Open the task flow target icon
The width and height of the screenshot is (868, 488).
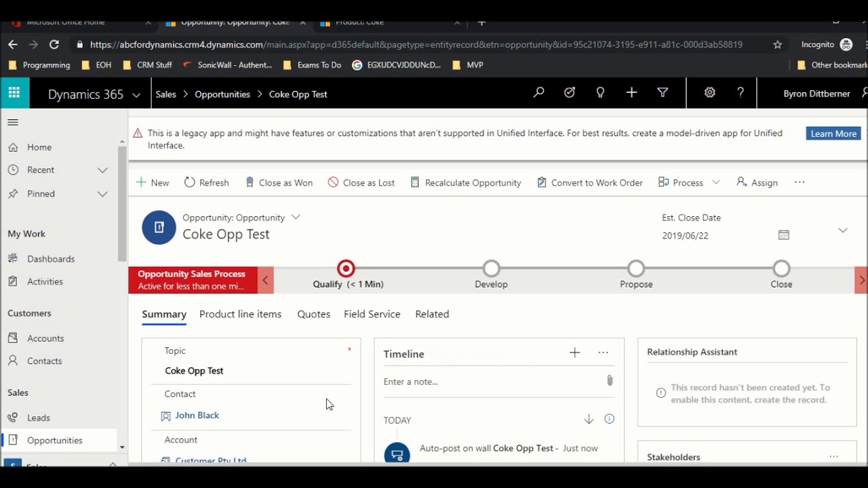point(570,93)
